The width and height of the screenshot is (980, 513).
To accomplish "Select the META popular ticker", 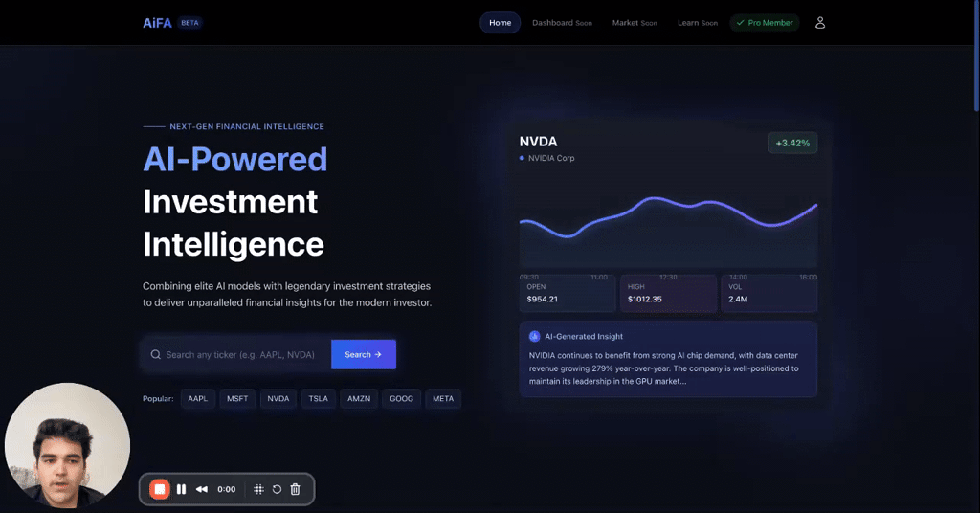I will click(x=443, y=399).
